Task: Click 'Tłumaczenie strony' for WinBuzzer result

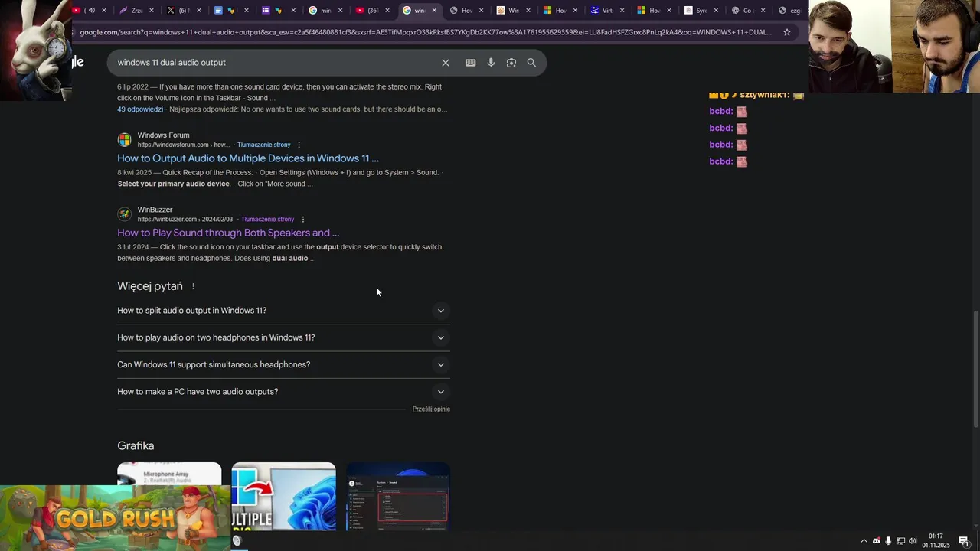Action: (x=267, y=220)
